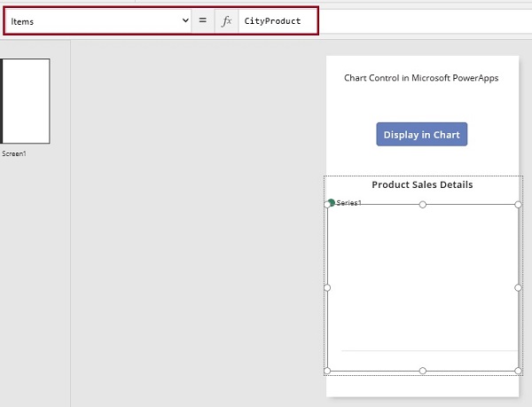Image resolution: width=532 pixels, height=407 pixels.
Task: Click the bottom-right corner handle of chart
Action: tap(518, 371)
